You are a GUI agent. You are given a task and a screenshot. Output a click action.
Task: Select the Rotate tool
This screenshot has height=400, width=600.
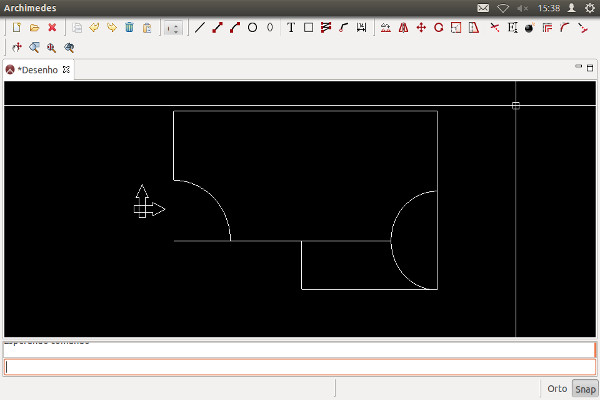(439, 28)
